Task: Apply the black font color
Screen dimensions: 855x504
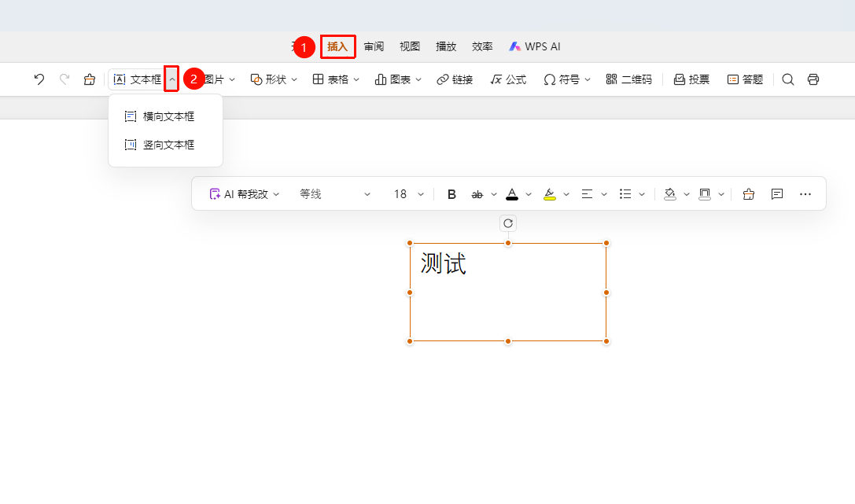Action: (512, 194)
